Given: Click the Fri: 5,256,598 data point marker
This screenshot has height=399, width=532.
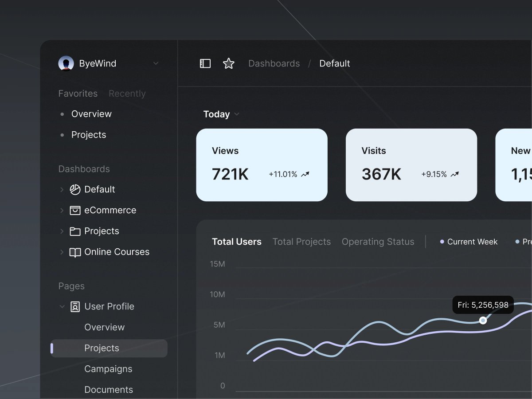Looking at the screenshot, I should coord(483,321).
